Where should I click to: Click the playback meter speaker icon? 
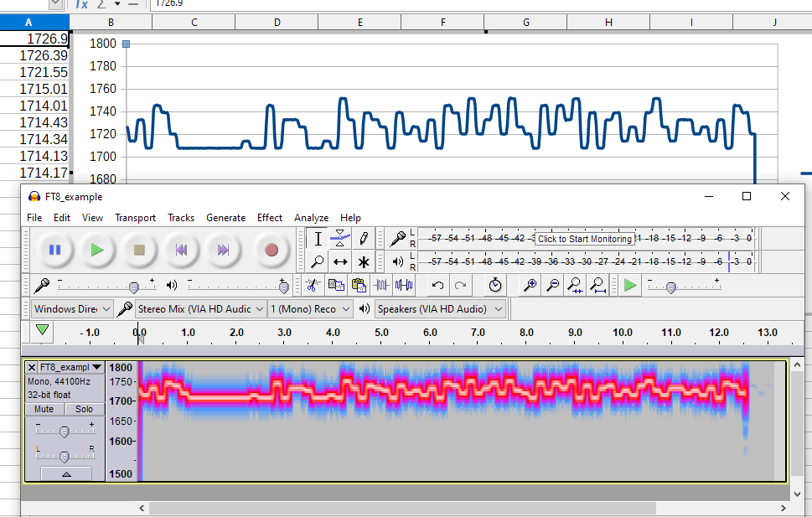tap(397, 261)
